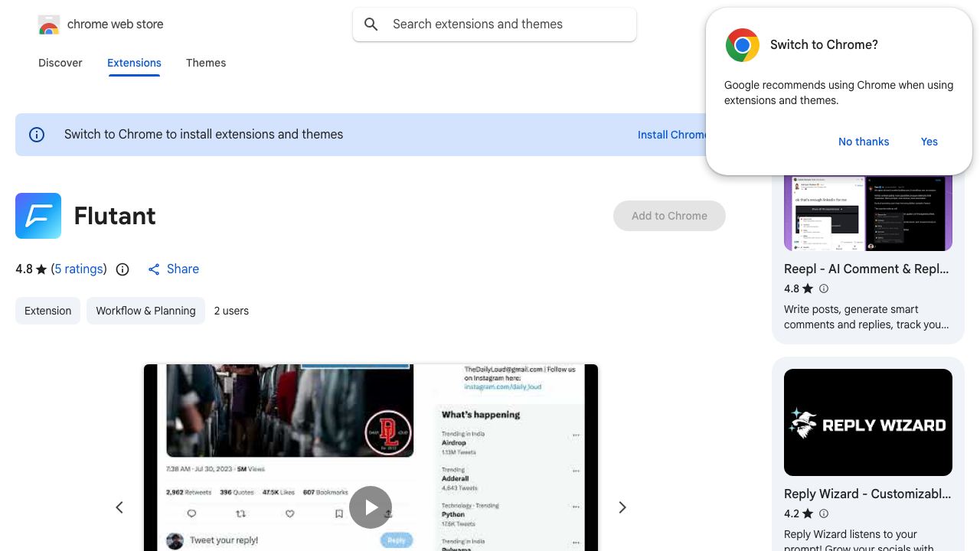
Task: Open the Reepl extension thumbnail
Action: point(868,213)
